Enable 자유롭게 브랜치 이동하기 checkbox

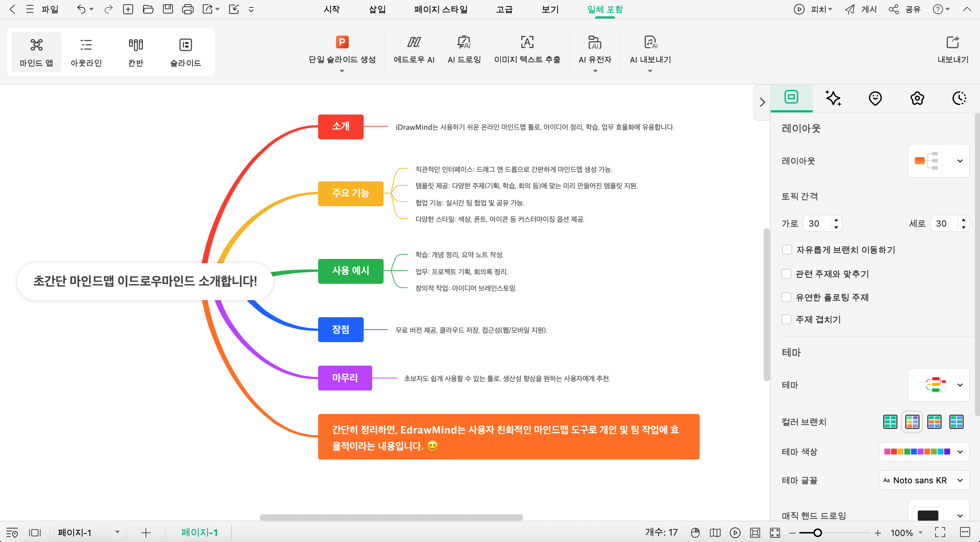[787, 250]
